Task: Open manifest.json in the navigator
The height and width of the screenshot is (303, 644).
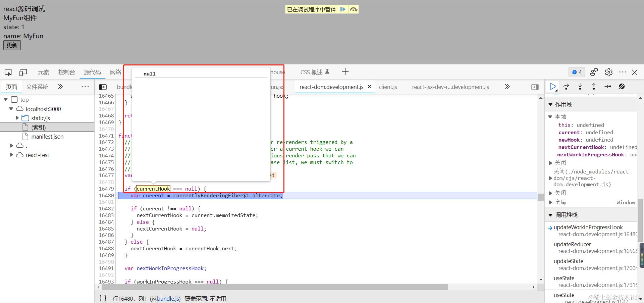Action: (47, 137)
